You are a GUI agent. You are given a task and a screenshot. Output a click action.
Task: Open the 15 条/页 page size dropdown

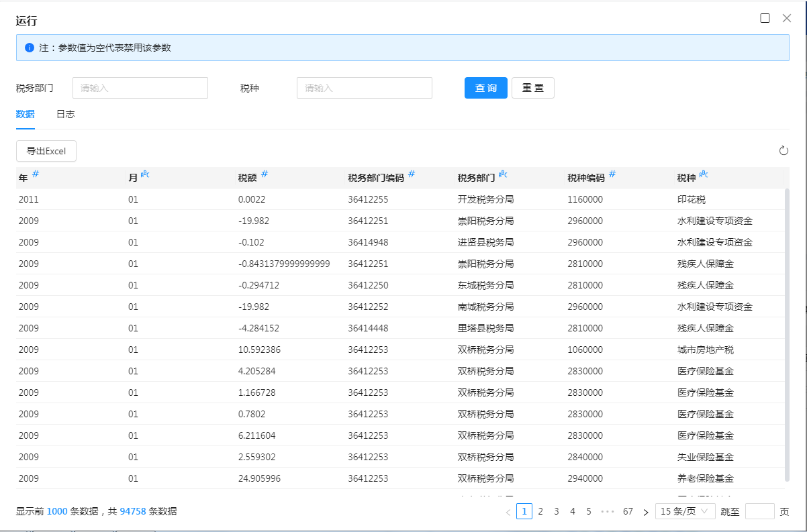(685, 511)
